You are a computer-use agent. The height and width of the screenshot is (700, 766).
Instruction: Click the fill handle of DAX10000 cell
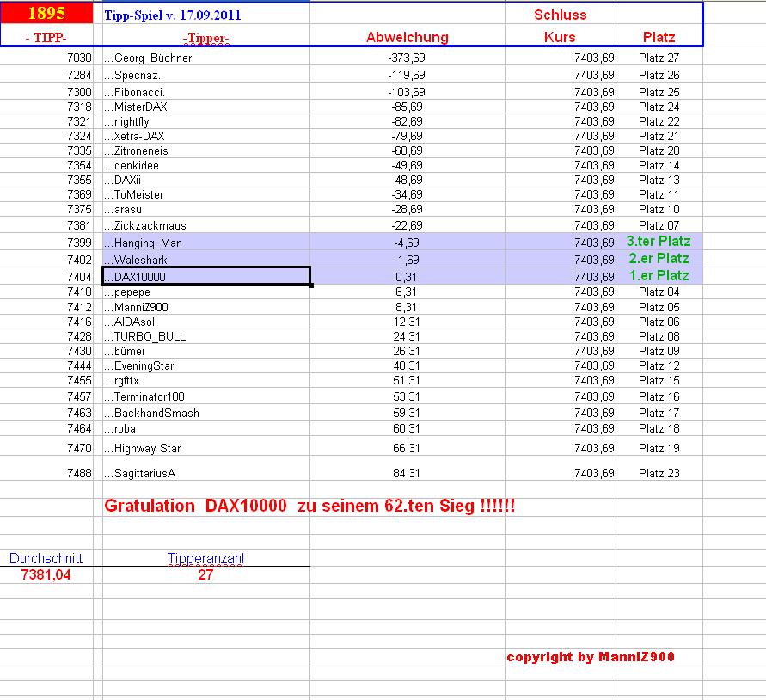(x=310, y=285)
